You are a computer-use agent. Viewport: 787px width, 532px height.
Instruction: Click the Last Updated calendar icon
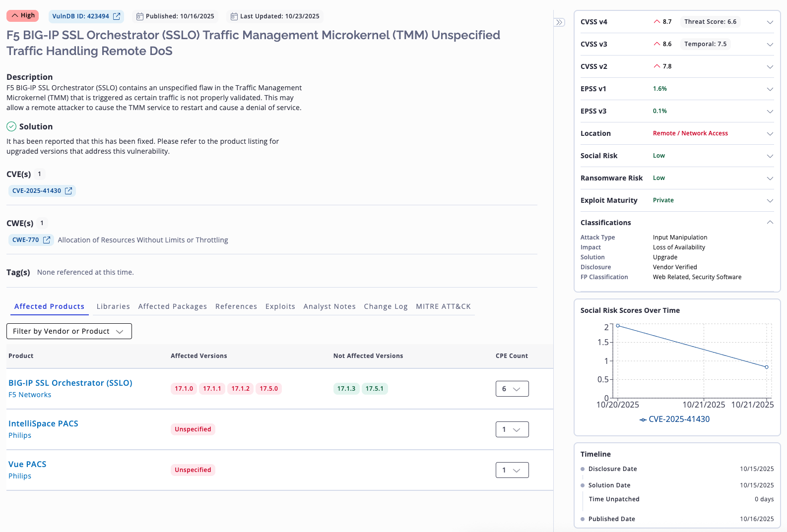(x=234, y=16)
